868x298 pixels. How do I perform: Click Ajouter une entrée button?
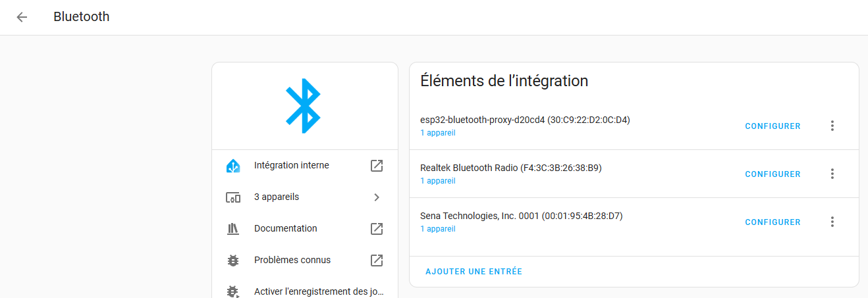pos(474,272)
